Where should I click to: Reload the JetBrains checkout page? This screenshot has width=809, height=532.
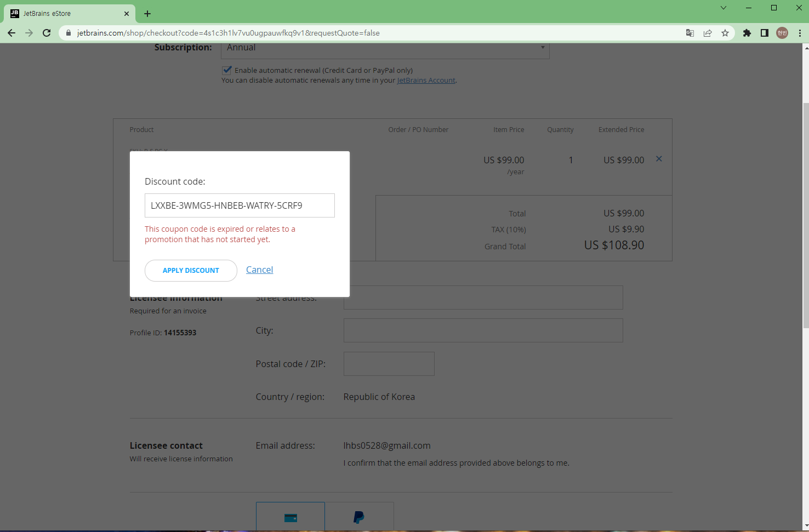tap(47, 33)
